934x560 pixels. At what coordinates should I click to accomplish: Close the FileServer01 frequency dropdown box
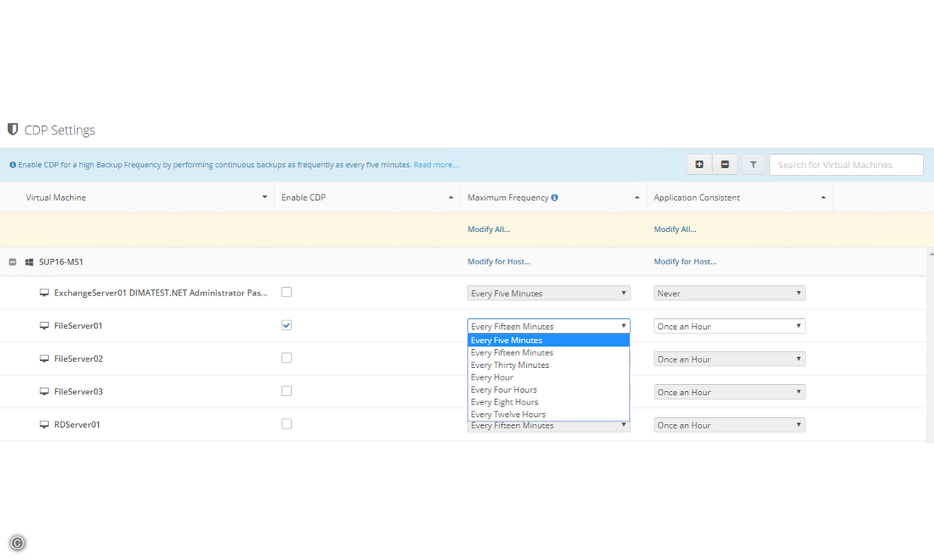coord(549,326)
